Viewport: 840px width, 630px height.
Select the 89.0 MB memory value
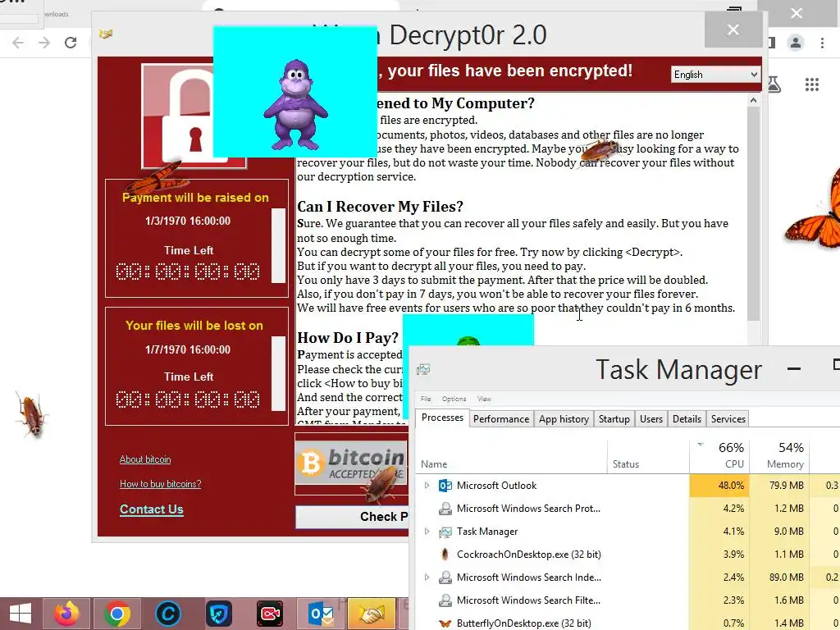click(786, 577)
